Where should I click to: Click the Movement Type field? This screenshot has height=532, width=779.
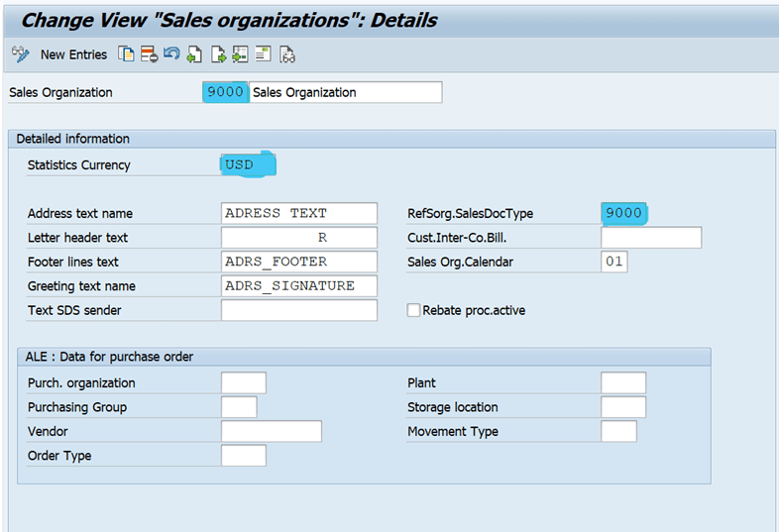tap(618, 431)
